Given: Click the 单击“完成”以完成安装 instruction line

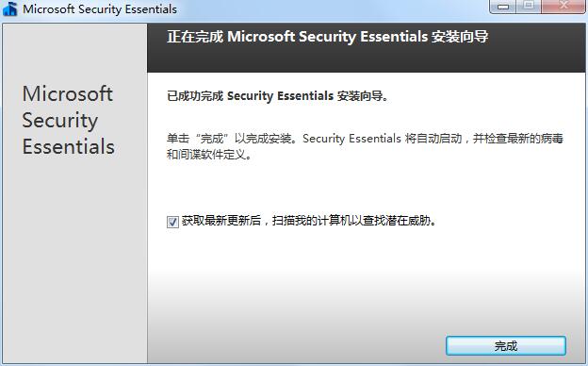Looking at the screenshot, I should click(x=232, y=139).
